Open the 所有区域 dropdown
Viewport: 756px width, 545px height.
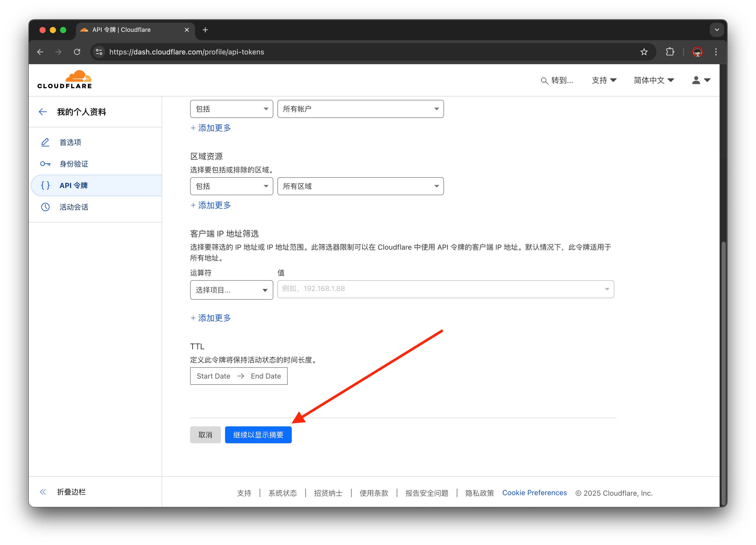(x=360, y=186)
